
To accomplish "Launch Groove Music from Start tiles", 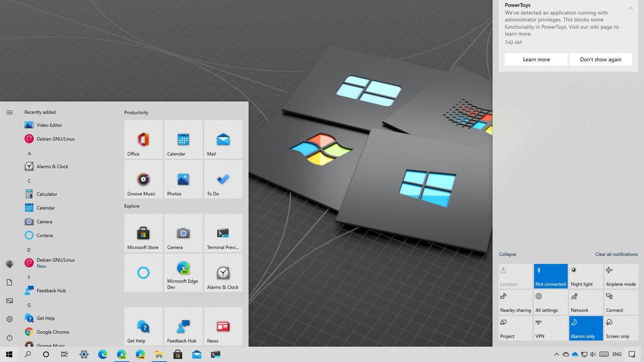I will 143,179.
